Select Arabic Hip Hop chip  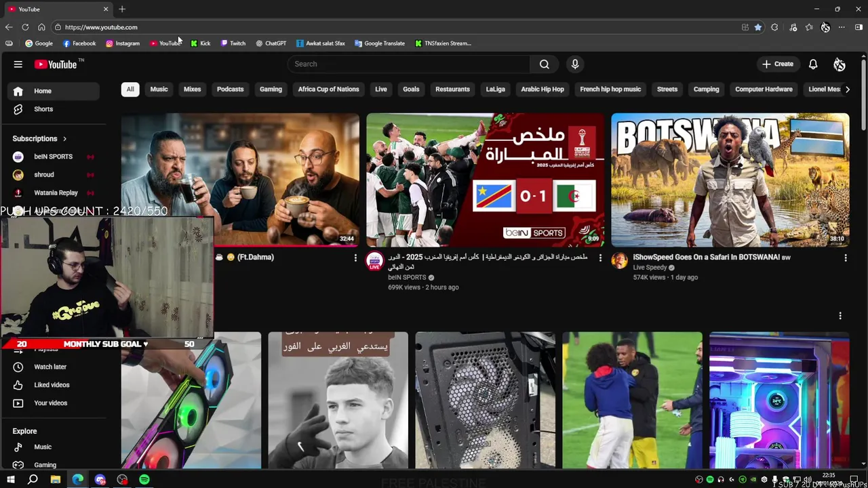pyautogui.click(x=542, y=89)
